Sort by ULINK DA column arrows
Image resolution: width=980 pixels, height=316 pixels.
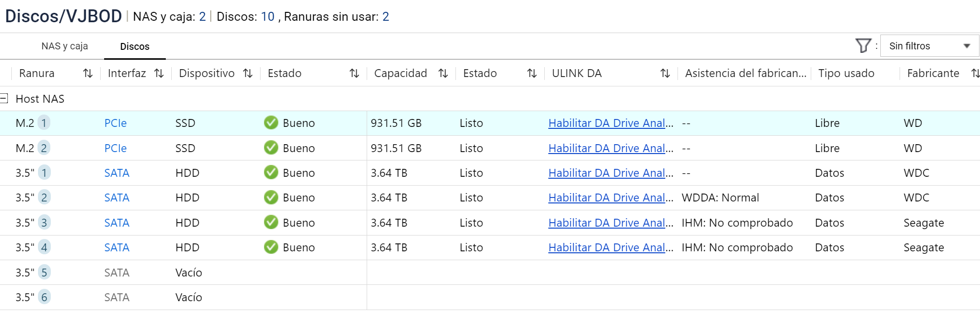(x=665, y=74)
